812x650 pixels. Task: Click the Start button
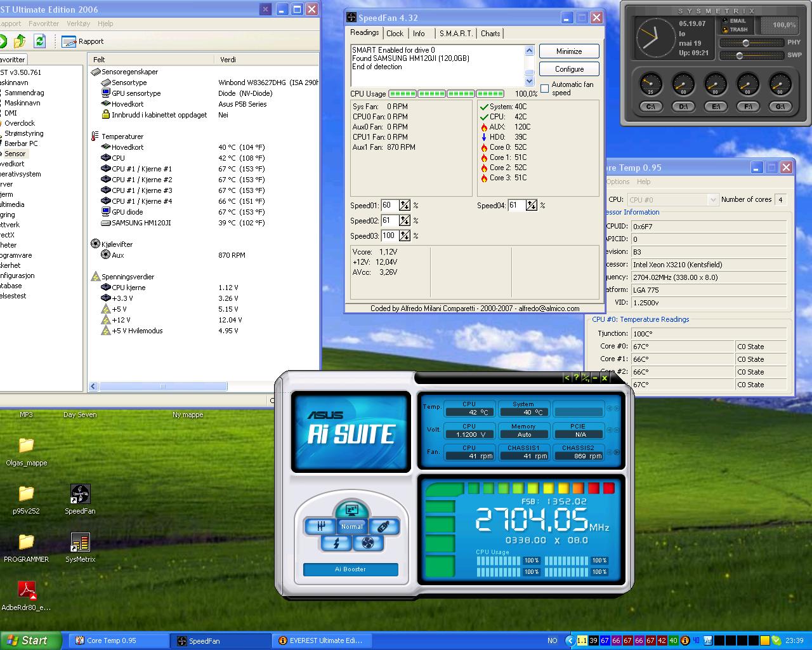click(30, 640)
